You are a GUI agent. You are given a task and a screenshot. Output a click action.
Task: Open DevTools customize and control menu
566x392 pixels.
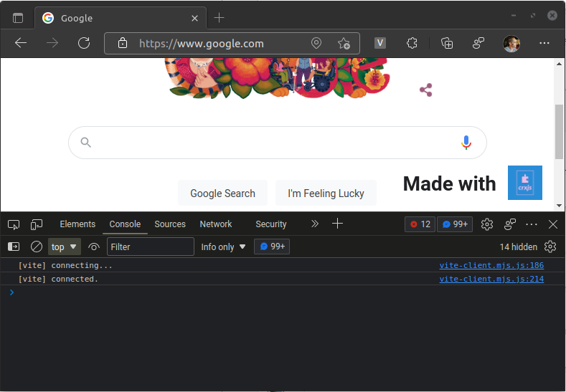click(532, 224)
